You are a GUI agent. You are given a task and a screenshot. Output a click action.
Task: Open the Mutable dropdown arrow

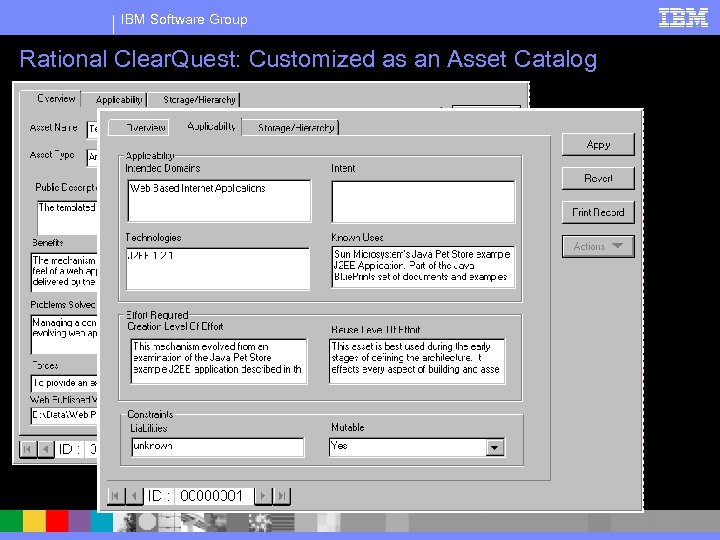click(495, 447)
